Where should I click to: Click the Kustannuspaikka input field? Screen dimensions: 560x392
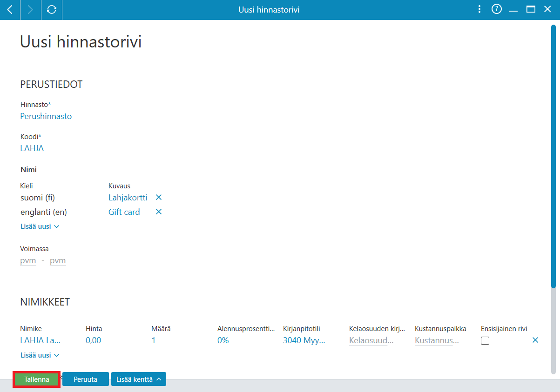click(x=437, y=340)
